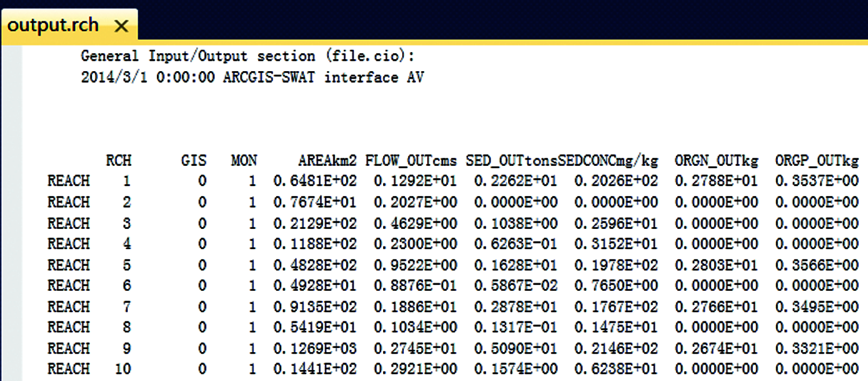Click sediment value 0.6263E-01 in REACH 4
Screen dimensions: 868x381
(516, 244)
